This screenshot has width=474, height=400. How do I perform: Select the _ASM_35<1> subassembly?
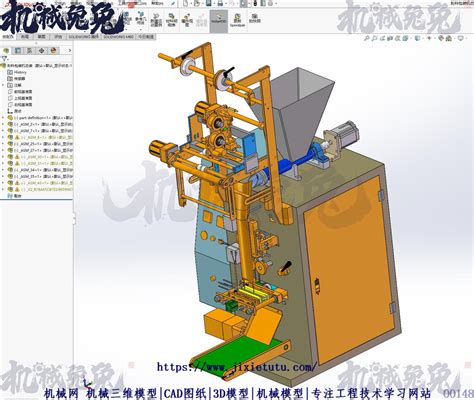coord(40,176)
